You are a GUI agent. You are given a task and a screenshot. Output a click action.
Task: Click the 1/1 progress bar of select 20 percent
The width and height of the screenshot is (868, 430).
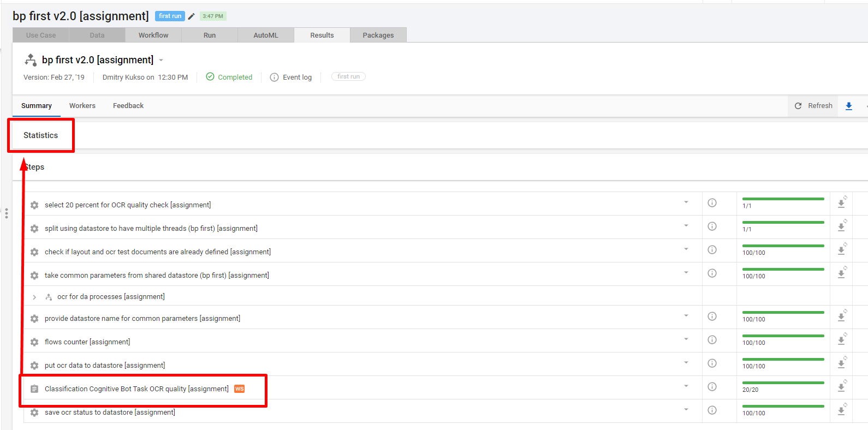point(783,199)
